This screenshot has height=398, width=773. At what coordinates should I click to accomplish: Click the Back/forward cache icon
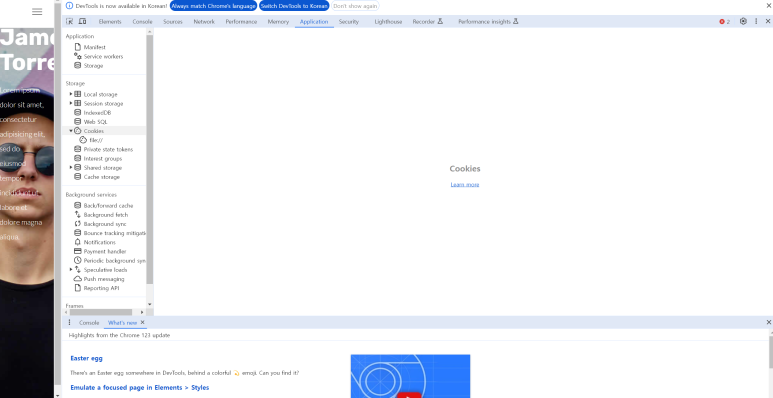pyautogui.click(x=77, y=205)
